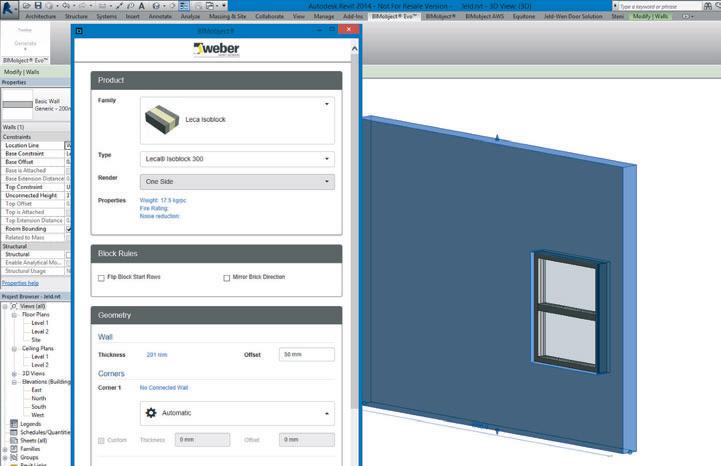The image size is (721, 466).
Task: Expand the 3D Views tree node
Action: click(x=14, y=374)
